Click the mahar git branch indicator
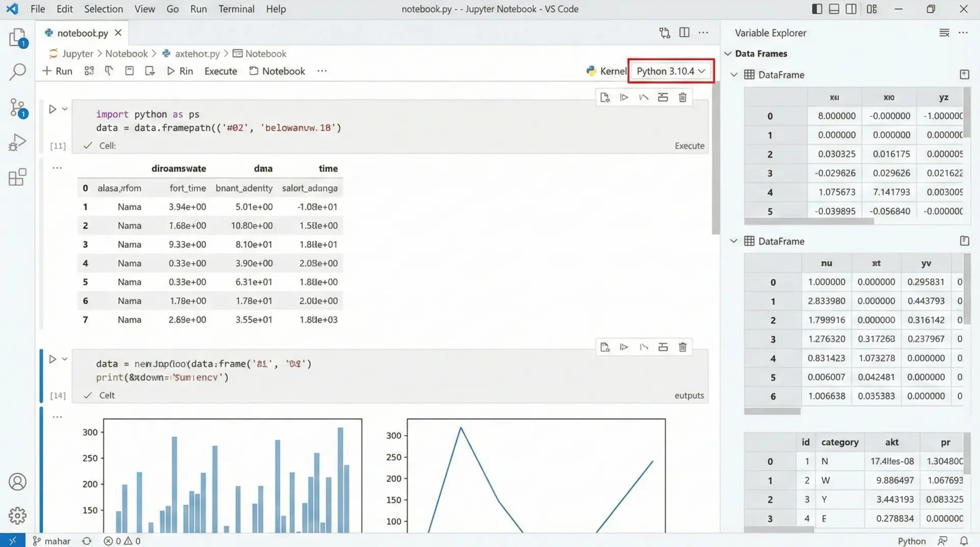Image resolution: width=980 pixels, height=547 pixels. pyautogui.click(x=52, y=541)
